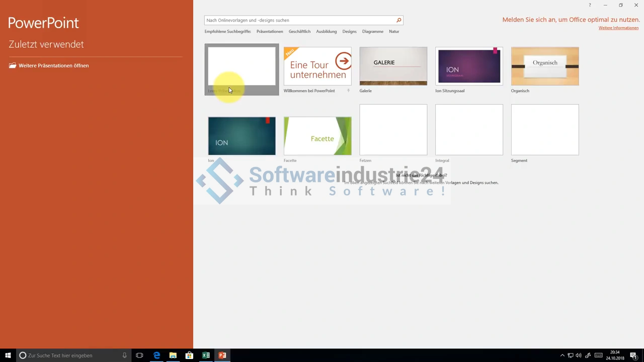
Task: Open Microsoft Store from the taskbar
Action: (189, 355)
